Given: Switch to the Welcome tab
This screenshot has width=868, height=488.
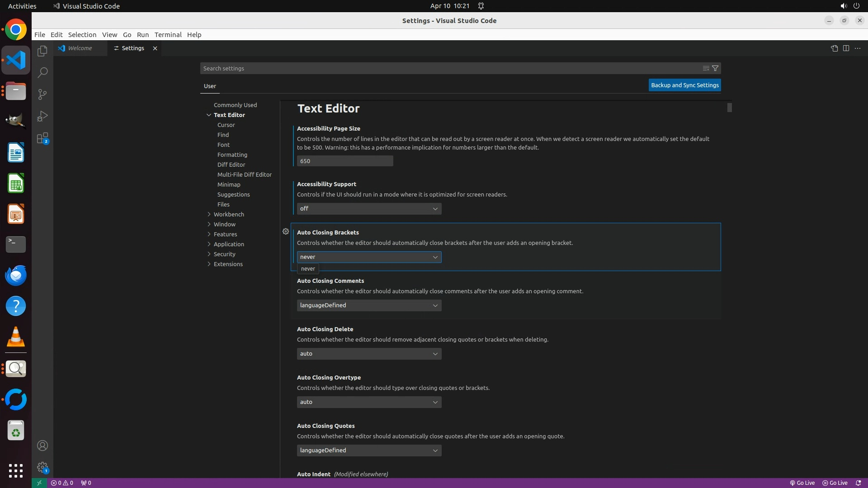Looking at the screenshot, I should click(80, 48).
